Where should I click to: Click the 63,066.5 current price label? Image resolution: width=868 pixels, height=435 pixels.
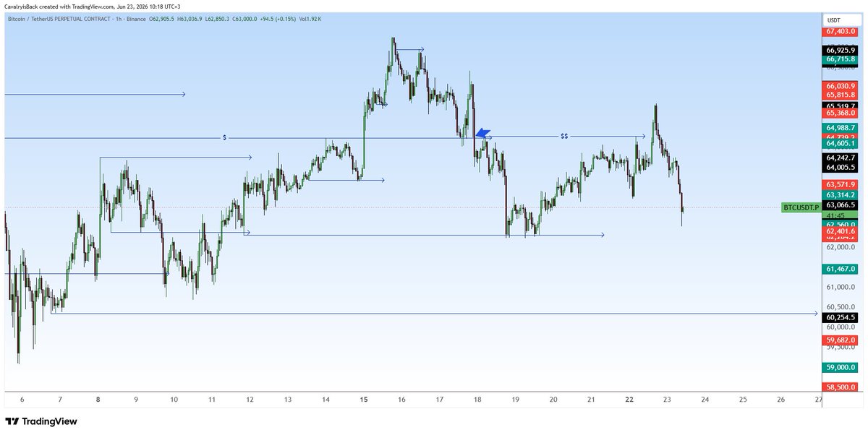coord(841,204)
